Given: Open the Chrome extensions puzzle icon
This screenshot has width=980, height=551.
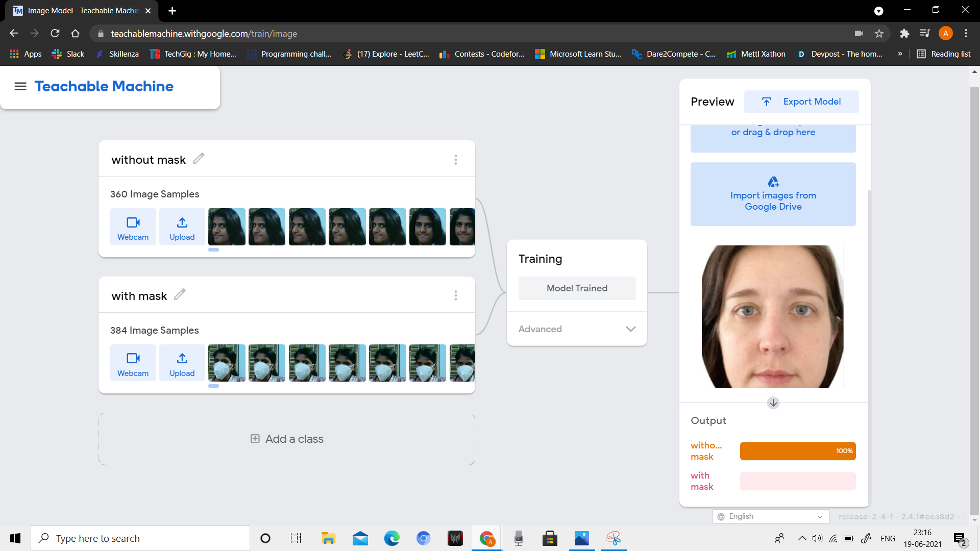Looking at the screenshot, I should [x=904, y=34].
